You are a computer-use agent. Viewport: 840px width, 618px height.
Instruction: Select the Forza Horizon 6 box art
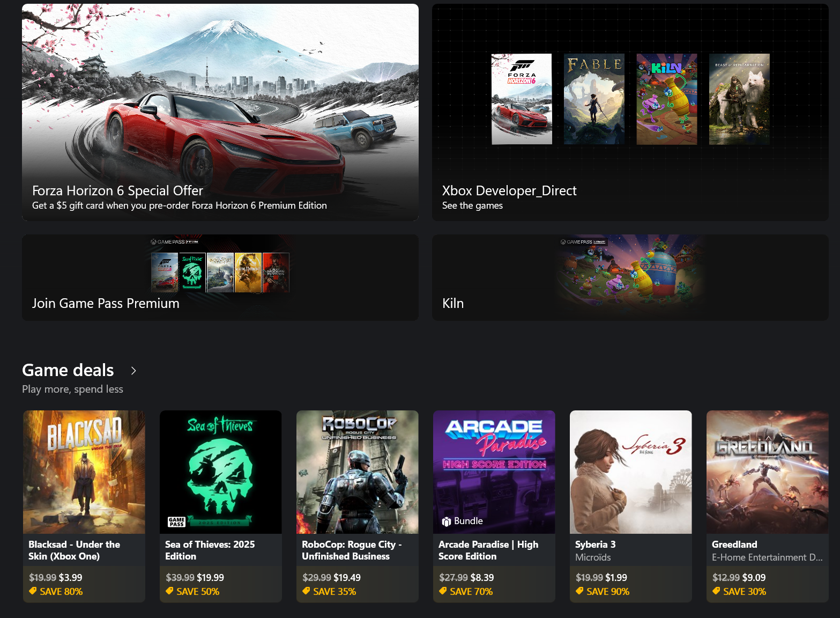tap(522, 99)
